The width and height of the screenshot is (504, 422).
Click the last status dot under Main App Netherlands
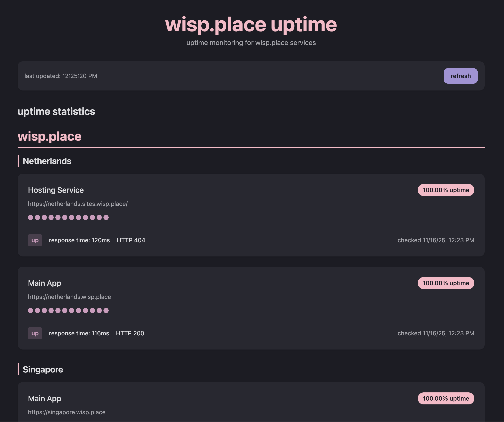point(106,310)
